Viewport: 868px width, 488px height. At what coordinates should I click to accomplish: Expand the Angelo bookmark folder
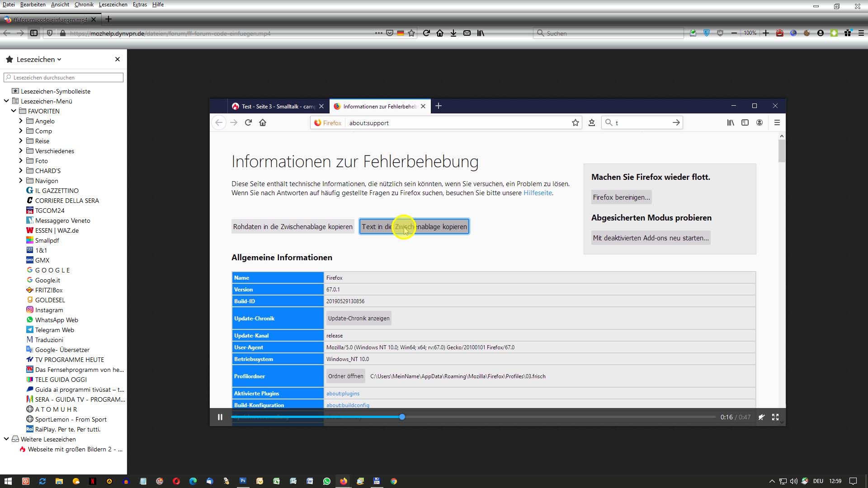pyautogui.click(x=21, y=121)
